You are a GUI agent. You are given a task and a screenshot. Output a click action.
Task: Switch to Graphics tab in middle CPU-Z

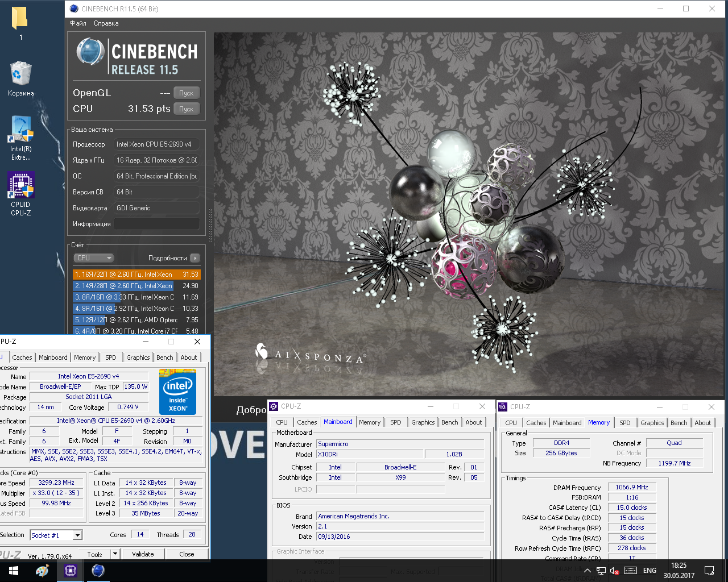pyautogui.click(x=423, y=422)
